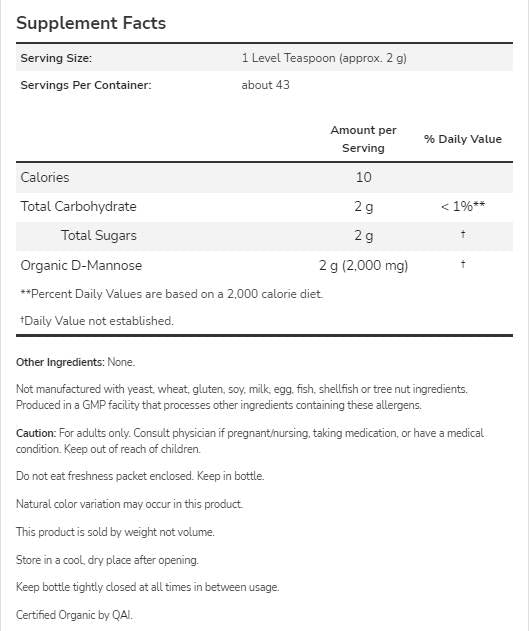Click the 2 g (2,000 mg) amount
The width and height of the screenshot is (529, 631).
point(363,265)
